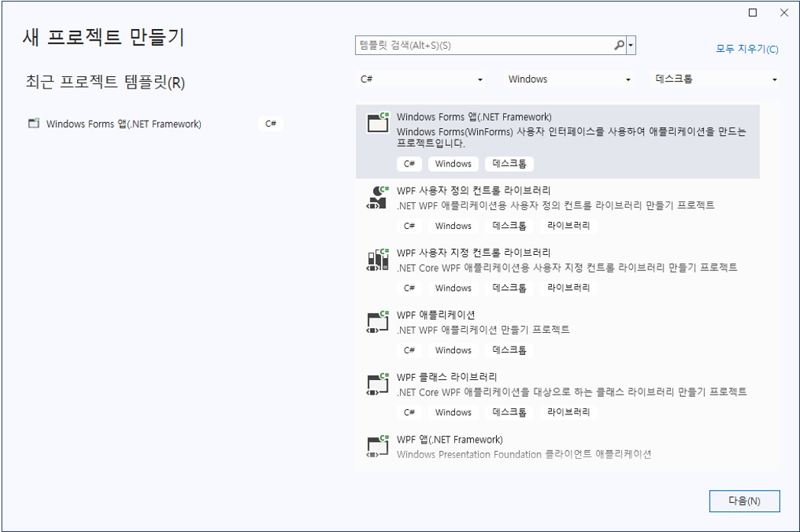Select WPF 앱(.NET Framework) template title
The image size is (800, 532).
pyautogui.click(x=450, y=440)
